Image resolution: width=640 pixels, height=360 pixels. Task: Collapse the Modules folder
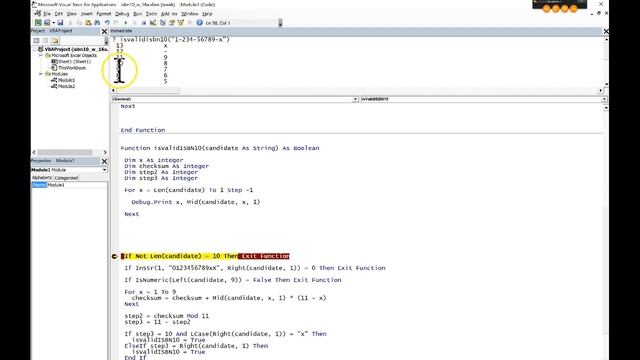[x=41, y=74]
